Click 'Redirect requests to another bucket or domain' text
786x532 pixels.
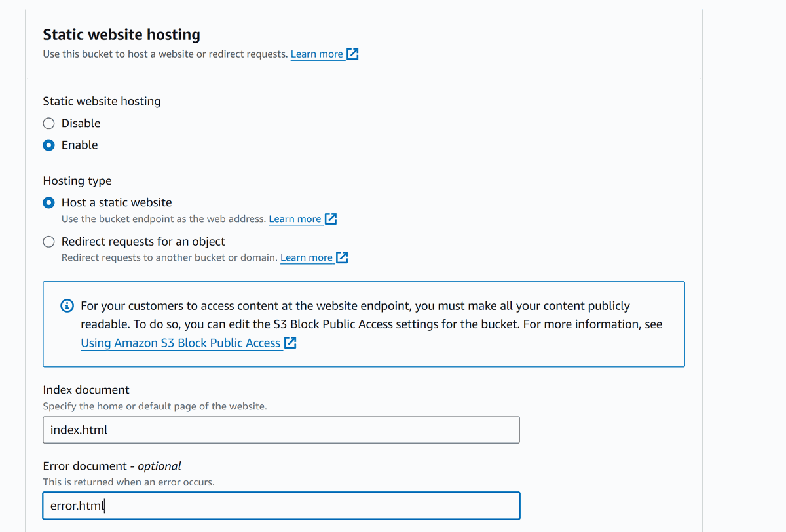point(170,257)
